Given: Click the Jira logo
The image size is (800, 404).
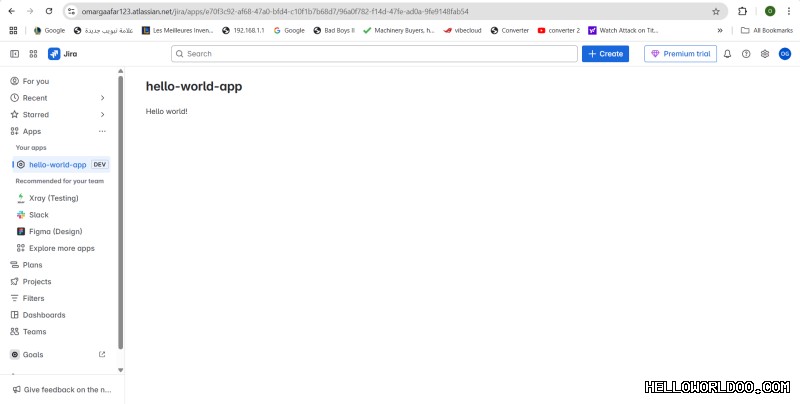Looking at the screenshot, I should [62, 54].
